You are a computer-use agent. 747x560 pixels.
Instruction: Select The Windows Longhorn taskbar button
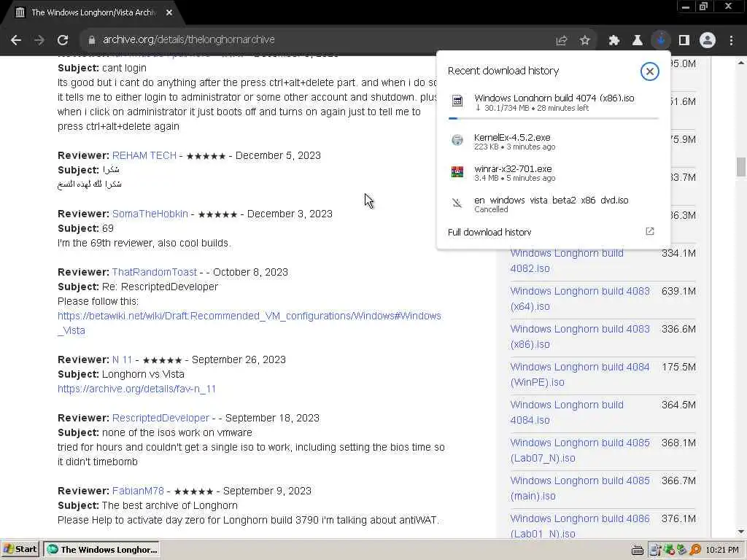point(102,550)
